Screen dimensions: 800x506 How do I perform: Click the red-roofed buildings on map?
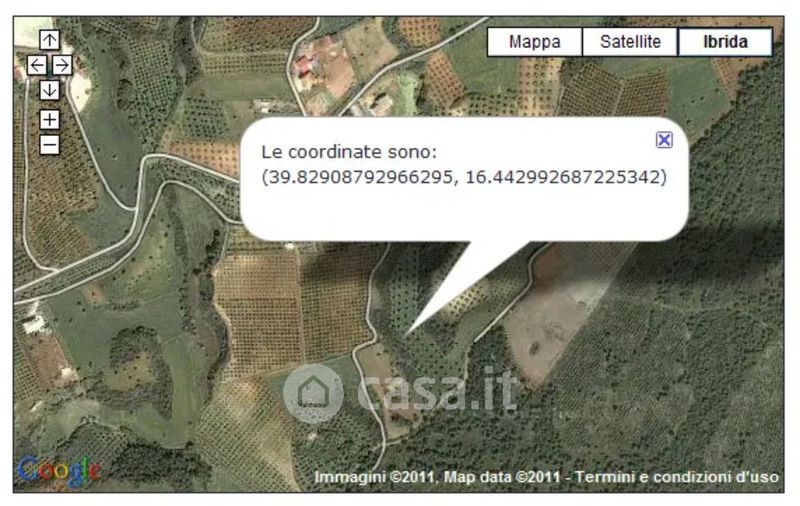306,65
